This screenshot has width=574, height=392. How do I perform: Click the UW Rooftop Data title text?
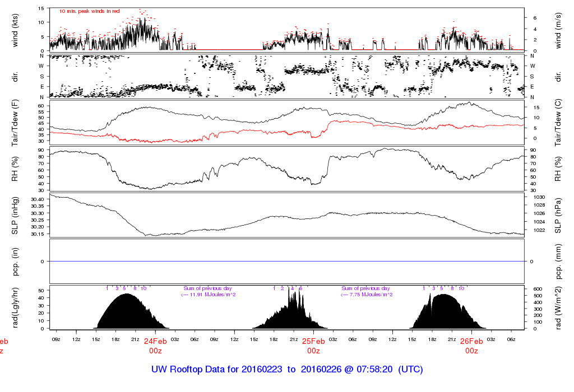click(x=286, y=370)
